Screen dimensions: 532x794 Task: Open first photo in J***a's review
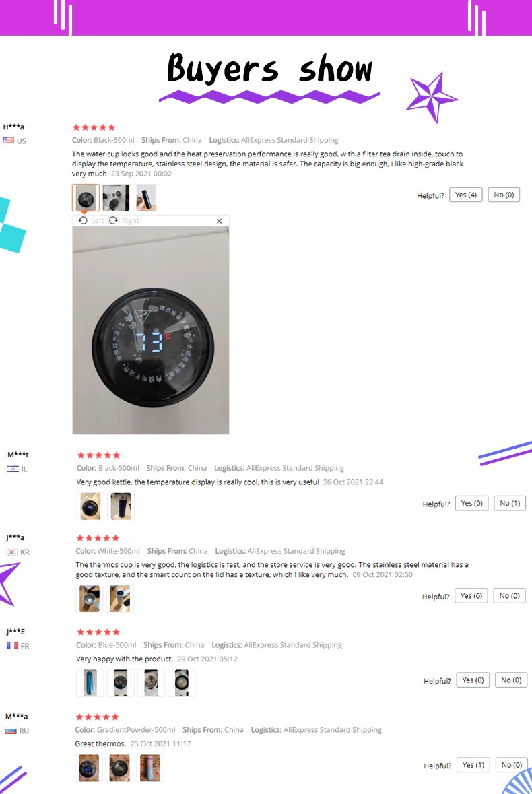90,599
